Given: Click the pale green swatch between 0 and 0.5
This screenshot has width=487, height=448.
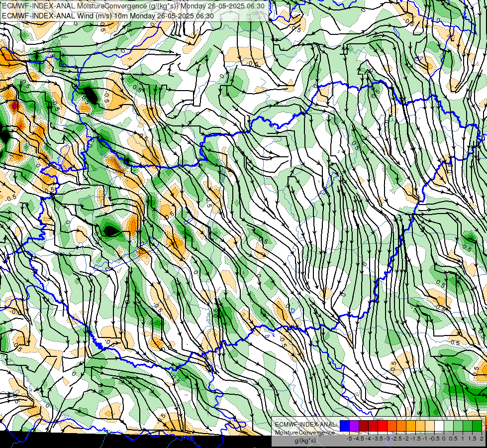Looking at the screenshot, I should pyautogui.click(x=449, y=426).
